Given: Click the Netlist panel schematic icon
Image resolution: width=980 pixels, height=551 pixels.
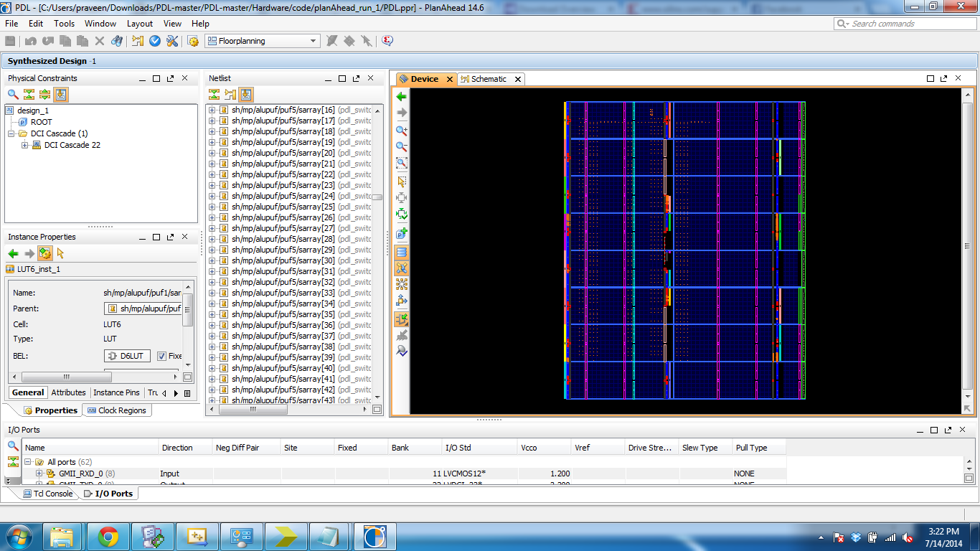Looking at the screenshot, I should 230,94.
